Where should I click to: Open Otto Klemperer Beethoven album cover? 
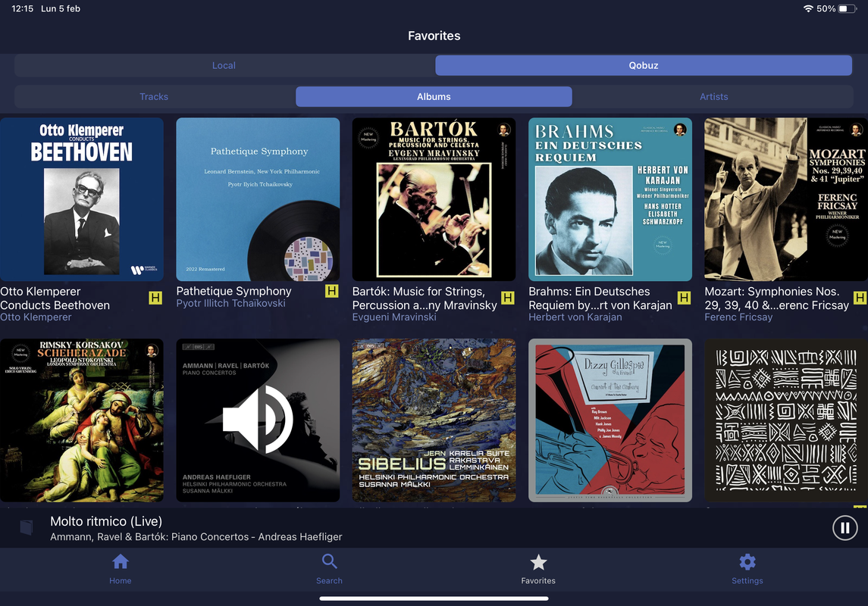click(x=81, y=199)
